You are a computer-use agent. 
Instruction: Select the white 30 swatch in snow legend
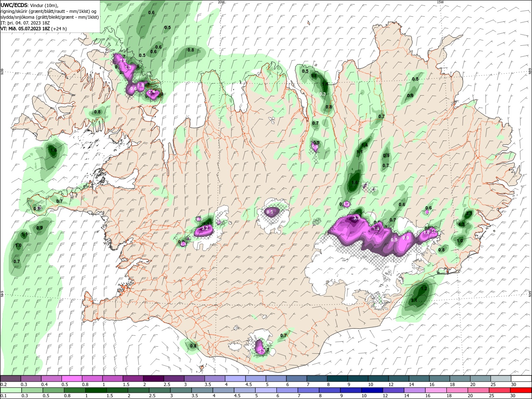(521, 379)
